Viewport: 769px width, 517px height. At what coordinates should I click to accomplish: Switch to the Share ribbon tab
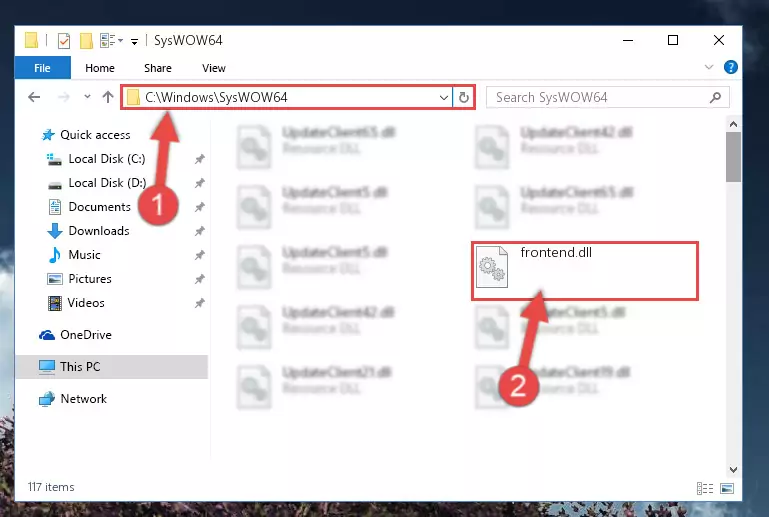coord(157,68)
